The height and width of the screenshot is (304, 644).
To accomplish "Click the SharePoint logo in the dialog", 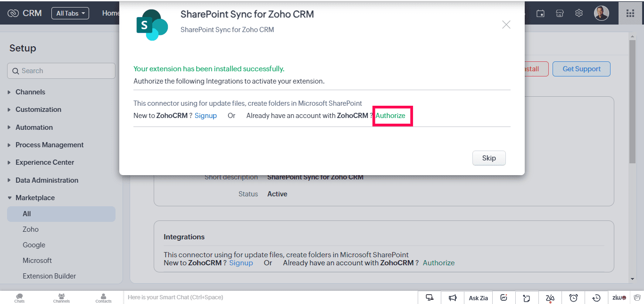I will 152,25.
